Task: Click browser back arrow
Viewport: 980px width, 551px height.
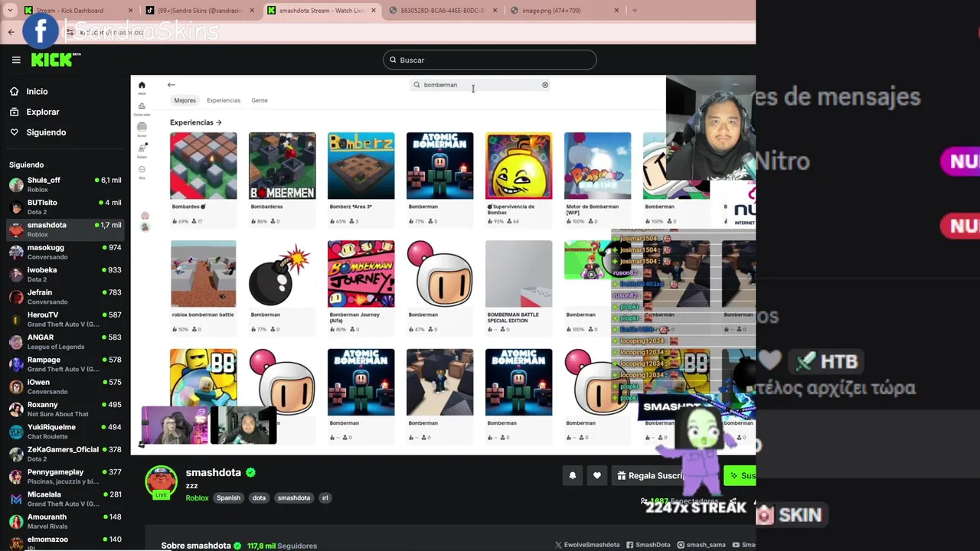Action: (11, 32)
